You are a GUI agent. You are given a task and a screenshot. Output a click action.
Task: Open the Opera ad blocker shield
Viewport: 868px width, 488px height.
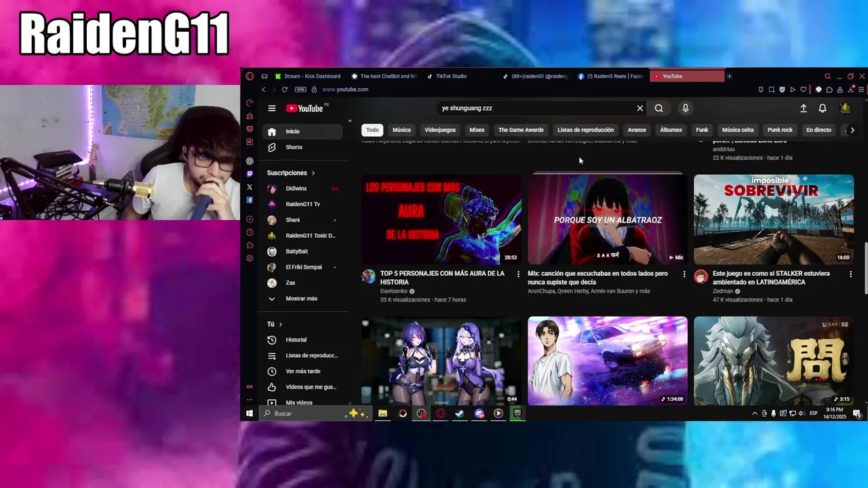pos(782,89)
